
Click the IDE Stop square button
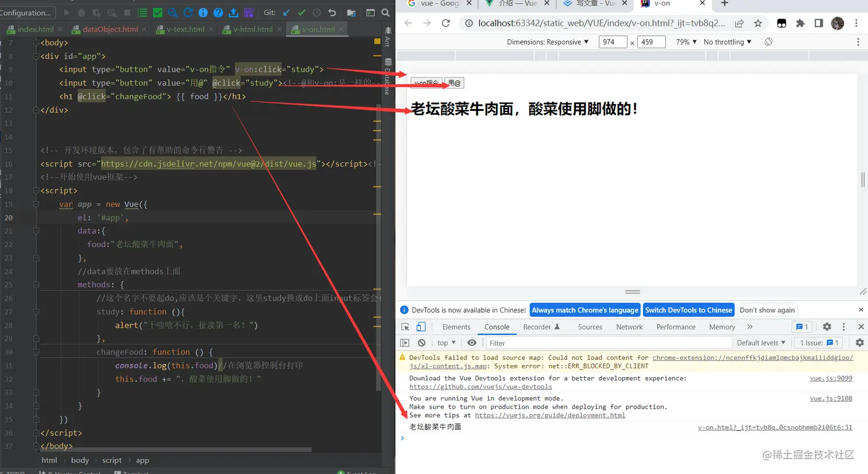pos(127,13)
